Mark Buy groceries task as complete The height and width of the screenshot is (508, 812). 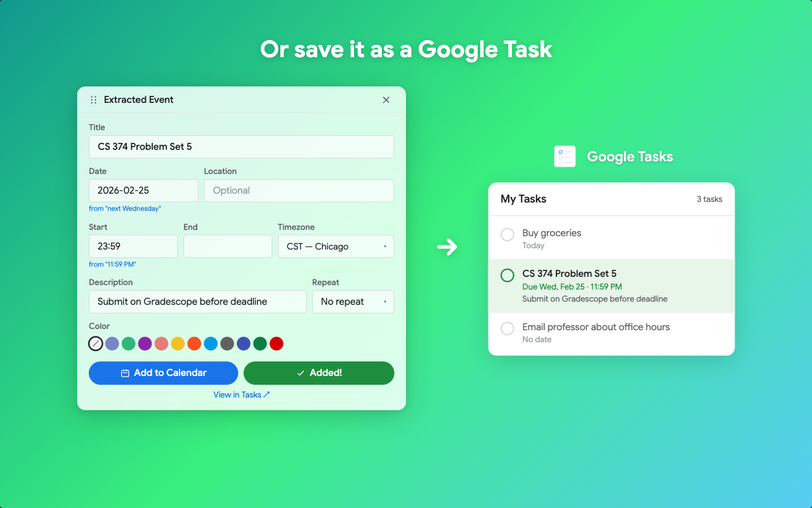tap(507, 235)
